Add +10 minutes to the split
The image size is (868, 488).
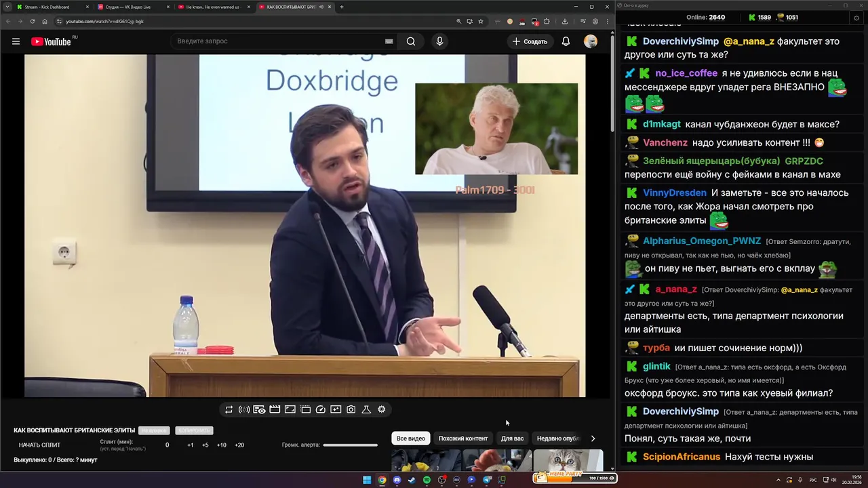[222, 445]
